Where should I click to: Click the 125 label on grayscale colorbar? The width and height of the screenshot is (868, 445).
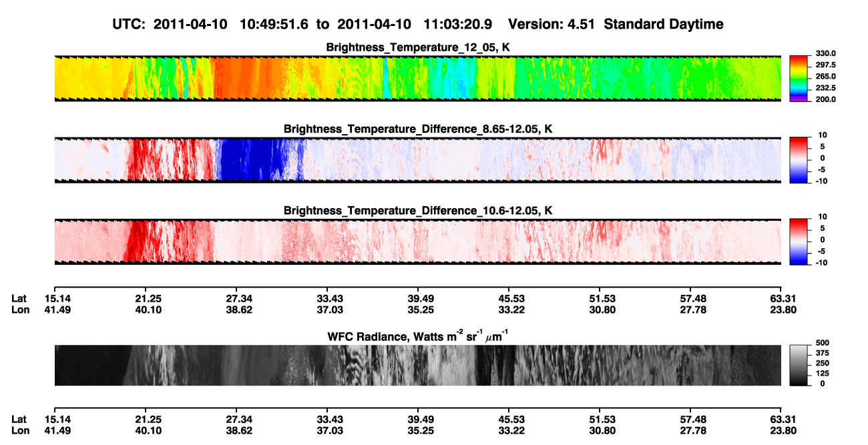[x=823, y=373]
